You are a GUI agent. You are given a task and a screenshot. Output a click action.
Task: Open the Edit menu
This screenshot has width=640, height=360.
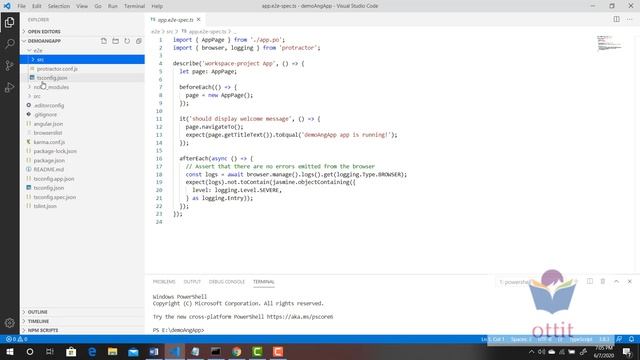(37, 6)
